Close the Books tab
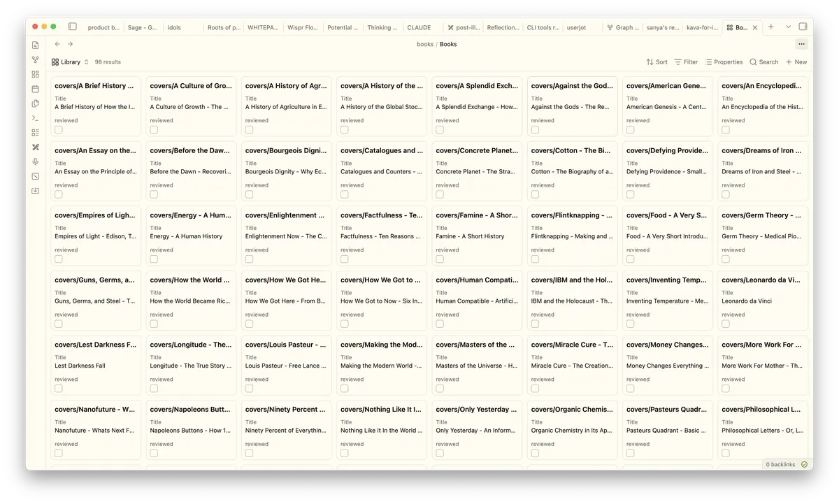Viewport: 839px width, 504px height. point(756,27)
